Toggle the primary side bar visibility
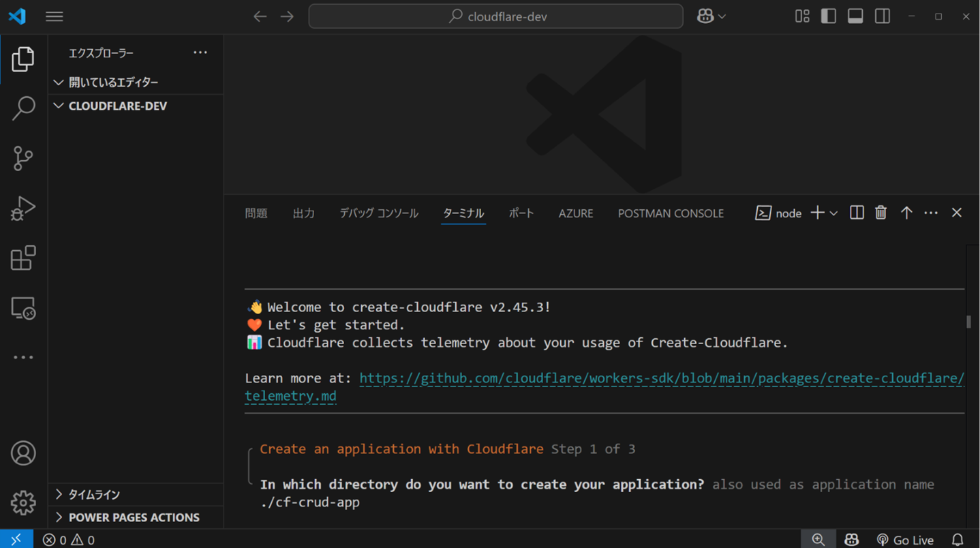This screenshot has height=548, width=980. 829,16
